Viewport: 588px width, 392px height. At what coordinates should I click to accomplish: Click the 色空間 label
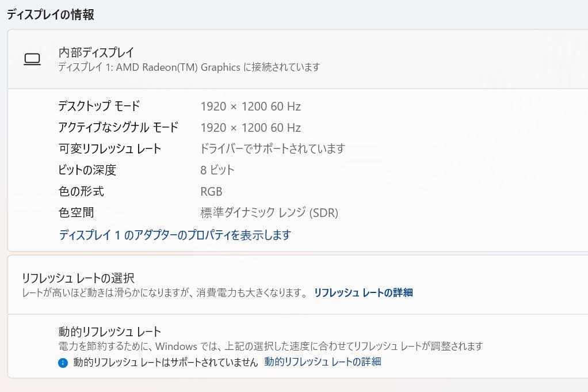(x=76, y=212)
